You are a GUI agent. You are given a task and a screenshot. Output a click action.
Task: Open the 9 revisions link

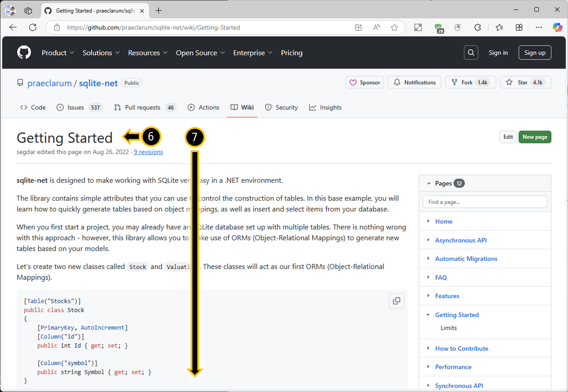pyautogui.click(x=148, y=152)
